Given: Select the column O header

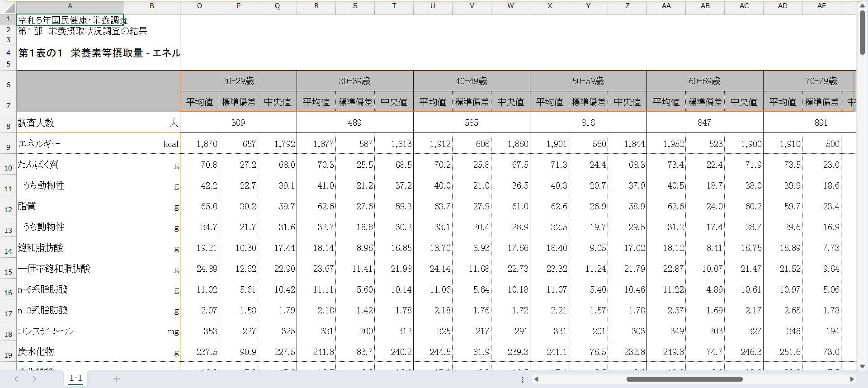Looking at the screenshot, I should pyautogui.click(x=199, y=6).
